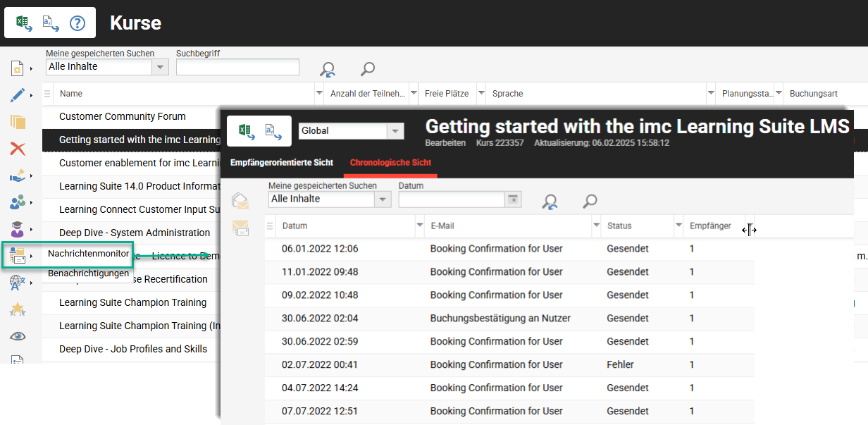Click Excel export icon in message monitor panel

click(x=245, y=130)
